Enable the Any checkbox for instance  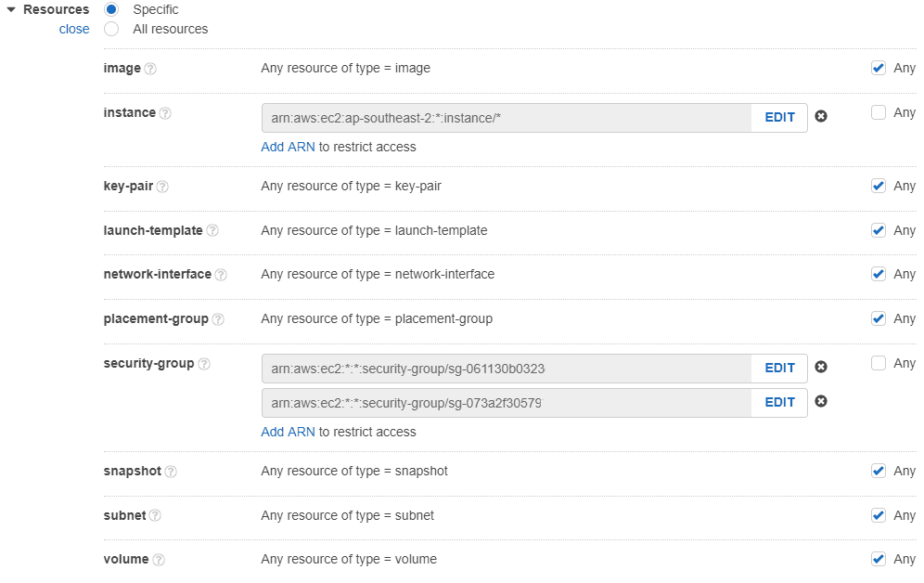879,111
